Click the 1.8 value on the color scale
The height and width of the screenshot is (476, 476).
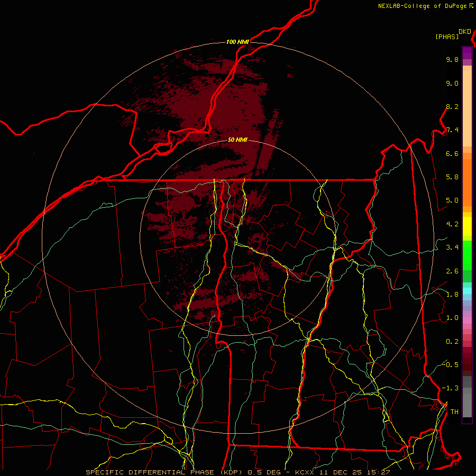452,295
